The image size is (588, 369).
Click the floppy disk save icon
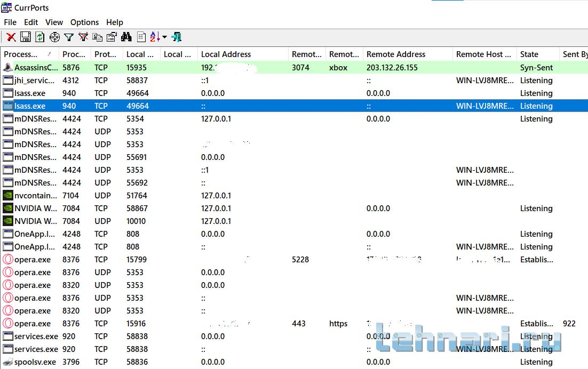(25, 37)
